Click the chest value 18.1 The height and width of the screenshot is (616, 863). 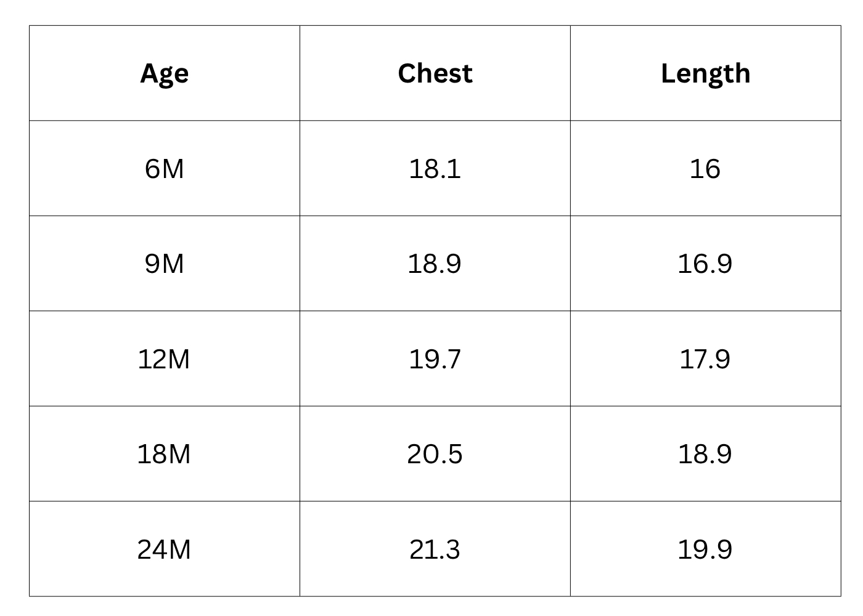pos(435,169)
